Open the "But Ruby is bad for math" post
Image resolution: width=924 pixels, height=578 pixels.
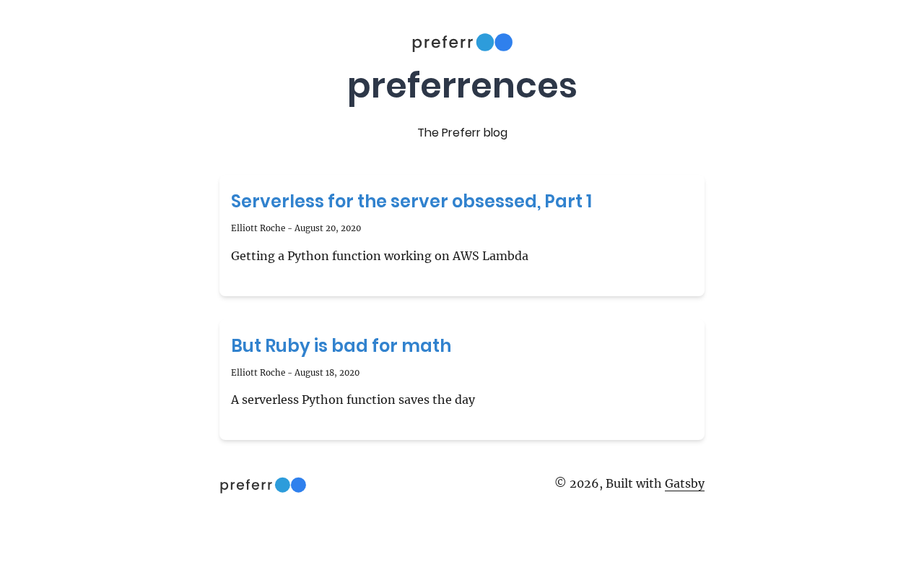click(341, 346)
